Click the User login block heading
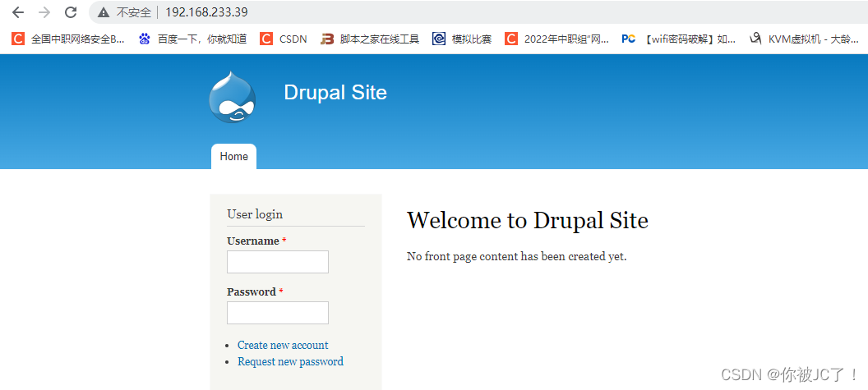Viewport: 868px width, 390px height. pos(255,214)
